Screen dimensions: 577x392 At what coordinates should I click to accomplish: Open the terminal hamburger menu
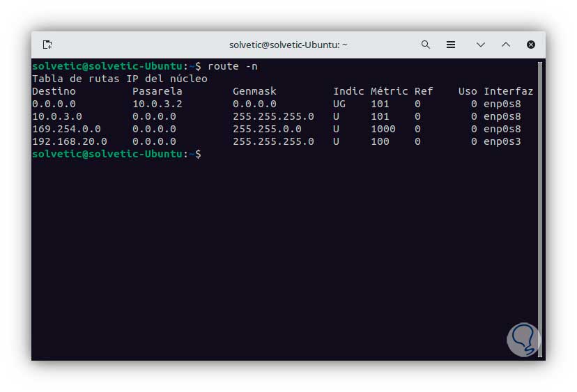click(451, 45)
